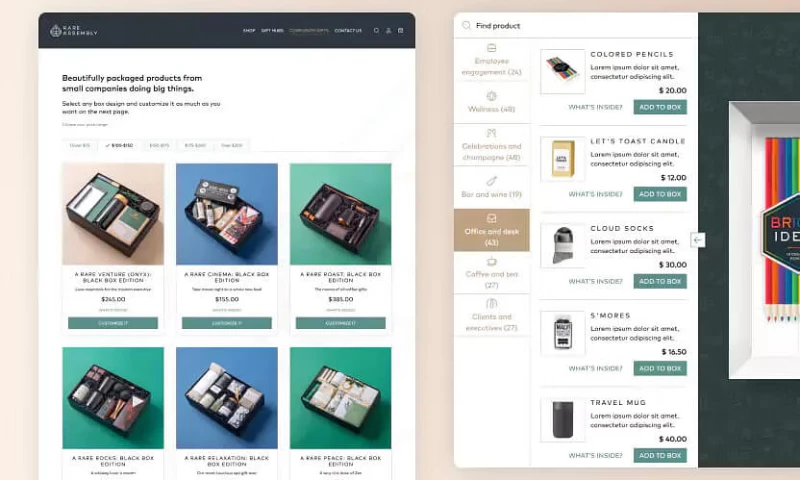Open the search icon in site header
The image size is (800, 480).
click(x=376, y=31)
